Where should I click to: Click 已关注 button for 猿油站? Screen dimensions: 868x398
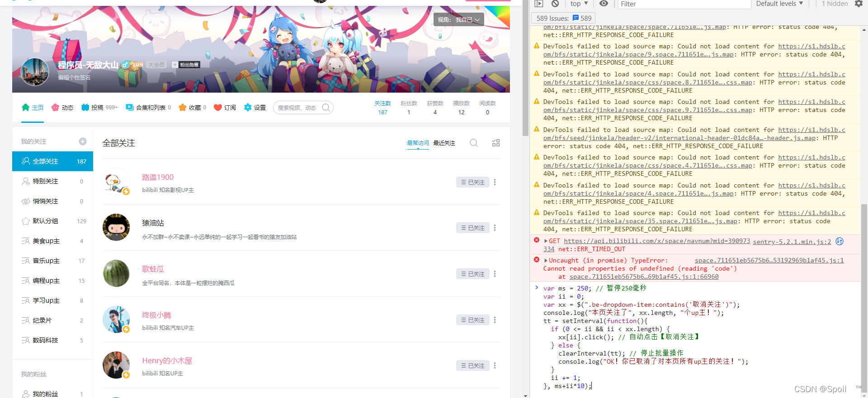(x=472, y=228)
